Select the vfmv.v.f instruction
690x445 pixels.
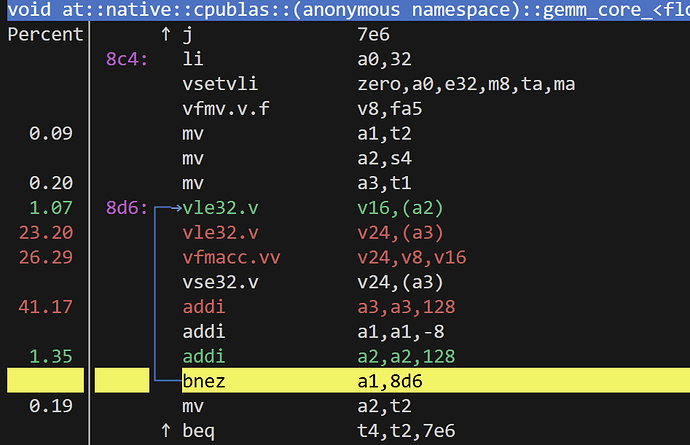pyautogui.click(x=225, y=109)
